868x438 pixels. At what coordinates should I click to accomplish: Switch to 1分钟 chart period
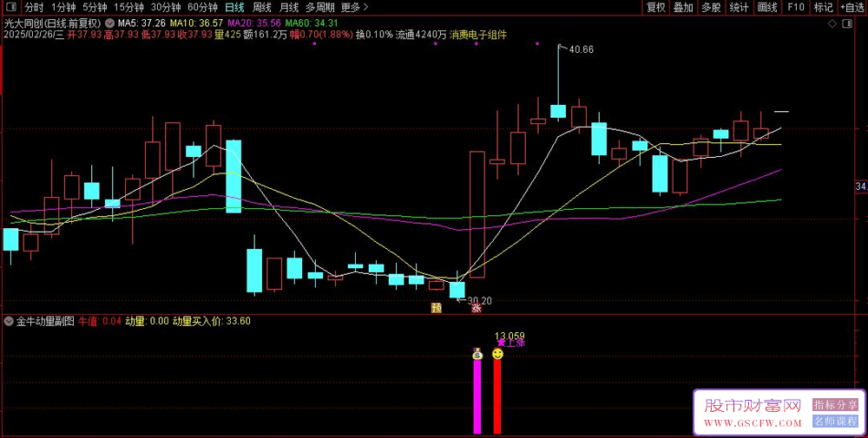(63, 7)
